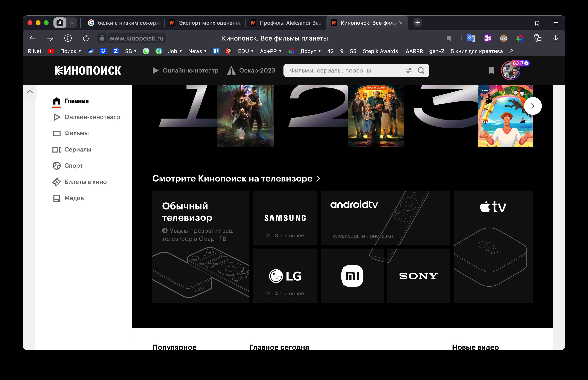Open the Trello bookmark icon
588x380 pixels.
216,51
